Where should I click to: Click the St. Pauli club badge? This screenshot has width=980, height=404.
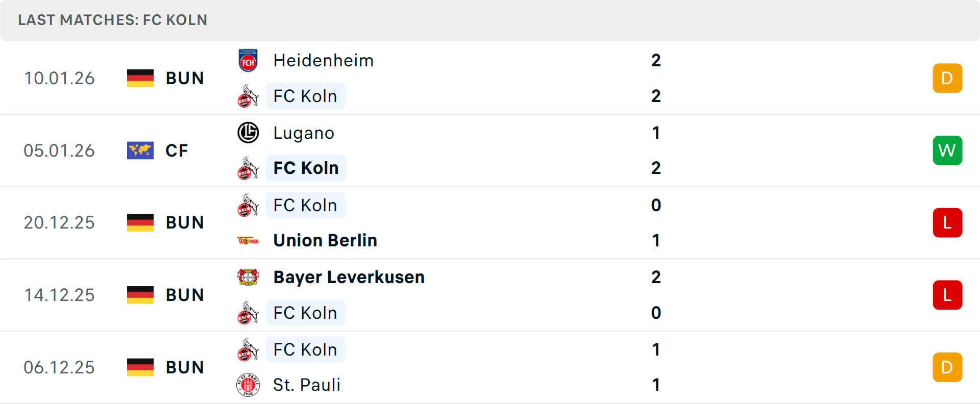click(248, 385)
